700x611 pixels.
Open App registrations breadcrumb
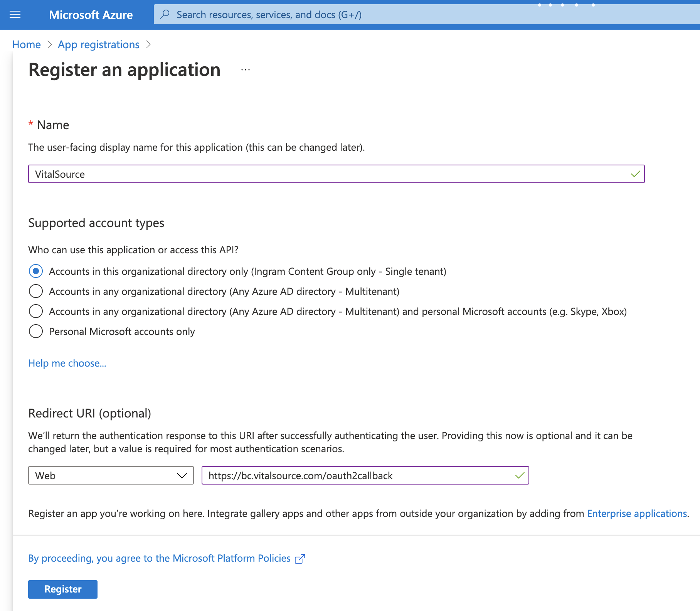[98, 44]
